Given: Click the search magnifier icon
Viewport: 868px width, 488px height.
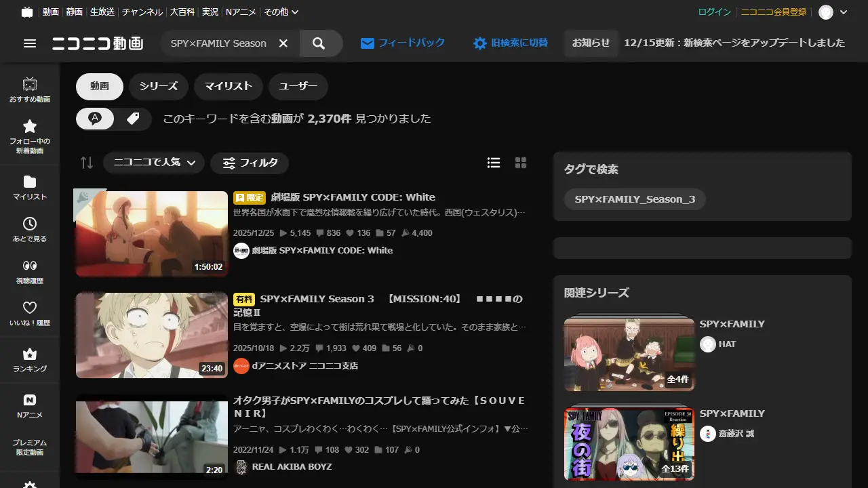Looking at the screenshot, I should tap(319, 43).
